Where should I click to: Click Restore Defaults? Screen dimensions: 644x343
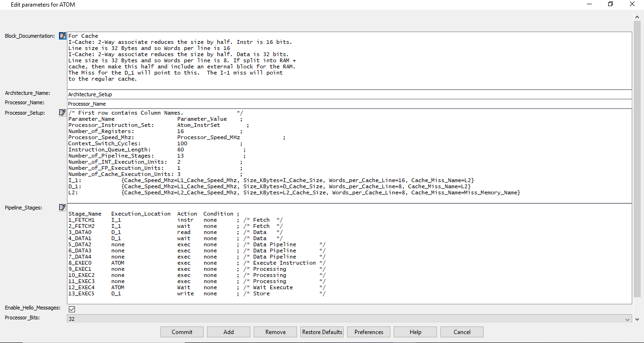coord(322,332)
